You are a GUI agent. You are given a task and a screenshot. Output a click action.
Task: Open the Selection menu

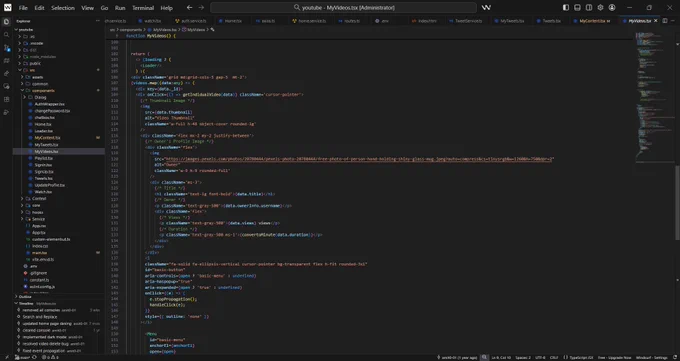[x=63, y=8]
